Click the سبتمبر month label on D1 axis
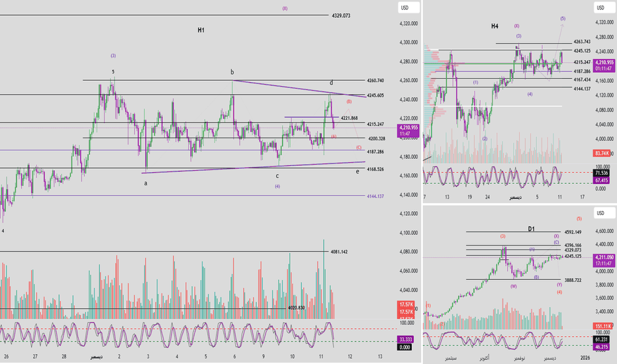This screenshot has width=617, height=364. pyautogui.click(x=451, y=359)
